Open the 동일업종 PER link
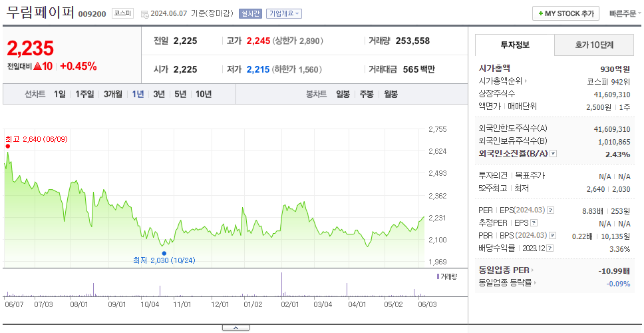This screenshot has width=644, height=333. [x=504, y=270]
